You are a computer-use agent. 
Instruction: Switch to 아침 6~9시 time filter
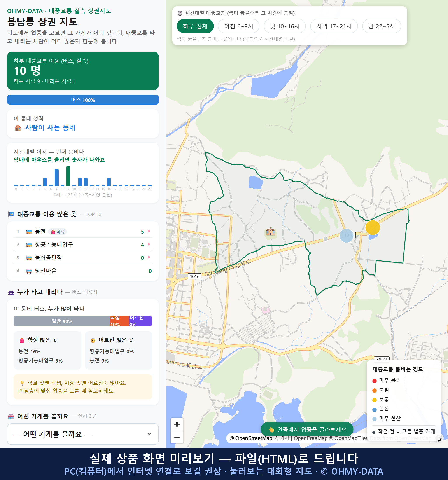(x=239, y=26)
